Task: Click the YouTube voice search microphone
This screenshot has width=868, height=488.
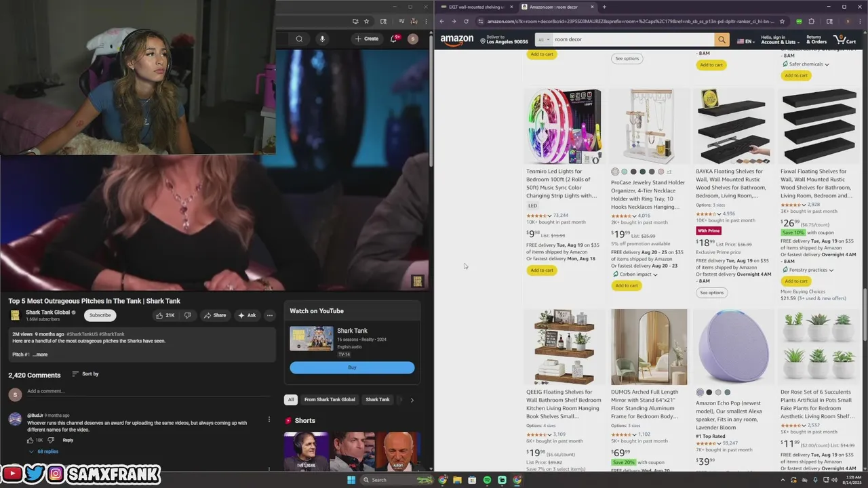Action: (322, 39)
